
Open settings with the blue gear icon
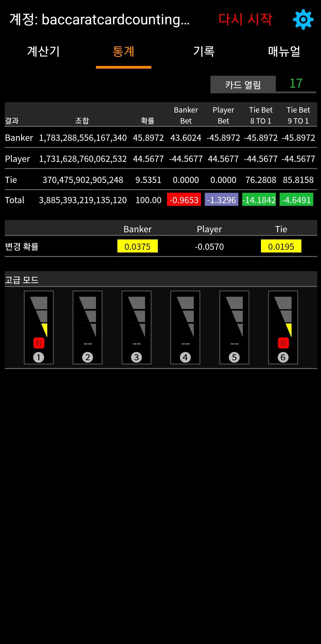point(303,20)
